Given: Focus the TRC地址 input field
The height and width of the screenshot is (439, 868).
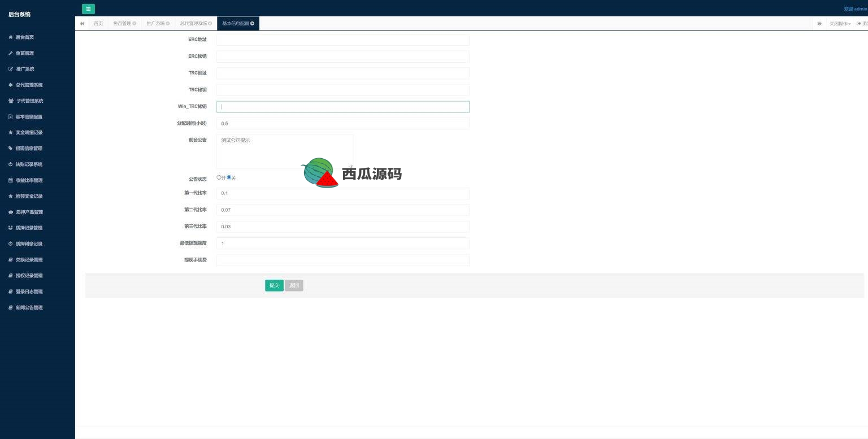Looking at the screenshot, I should (x=342, y=73).
